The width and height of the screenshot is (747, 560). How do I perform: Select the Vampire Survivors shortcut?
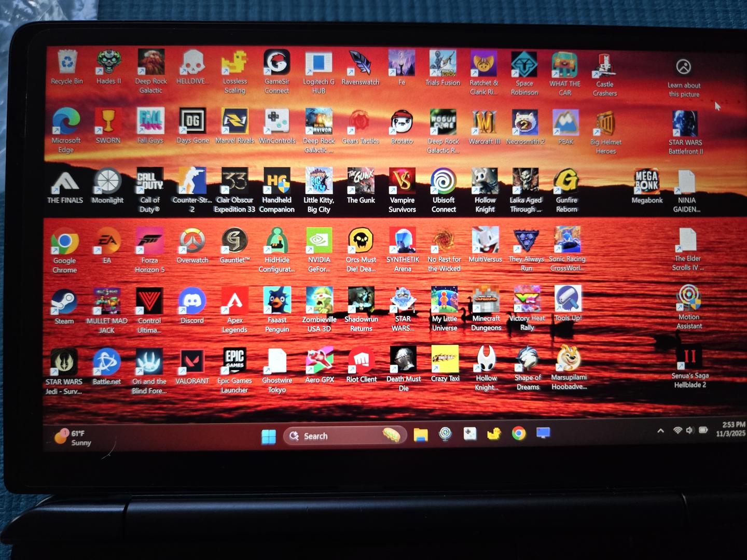(402, 181)
